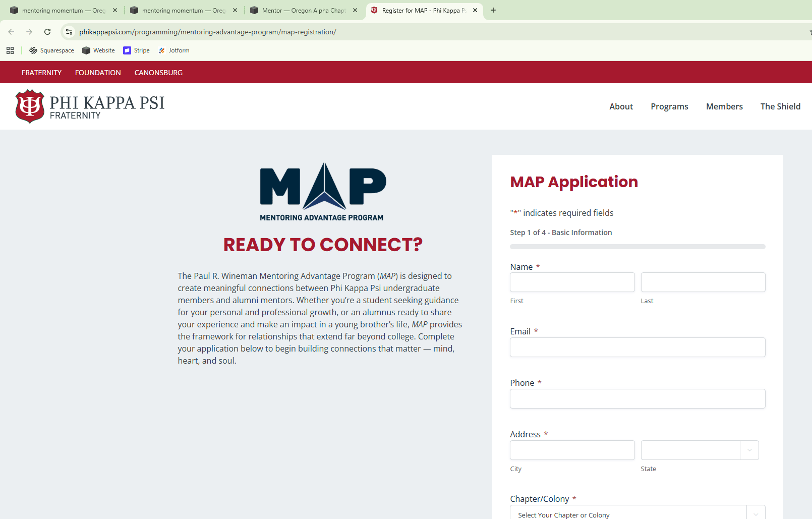Screen dimensions: 812x519
Task: Click the address bar URL
Action: tap(208, 32)
